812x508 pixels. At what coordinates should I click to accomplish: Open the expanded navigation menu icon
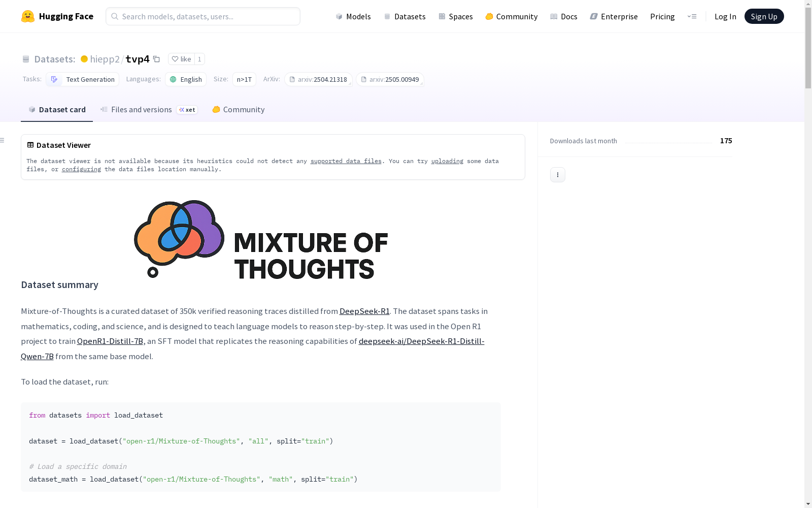692,16
